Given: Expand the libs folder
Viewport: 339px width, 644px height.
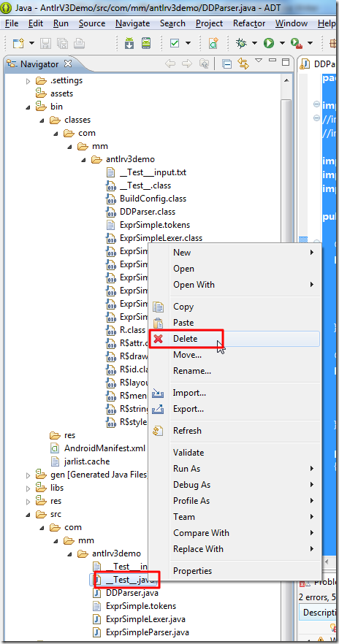Looking at the screenshot, I should 28,488.
